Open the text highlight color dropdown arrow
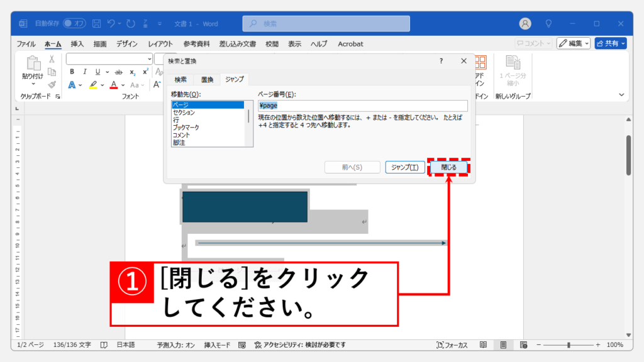644x362 pixels. point(103,84)
